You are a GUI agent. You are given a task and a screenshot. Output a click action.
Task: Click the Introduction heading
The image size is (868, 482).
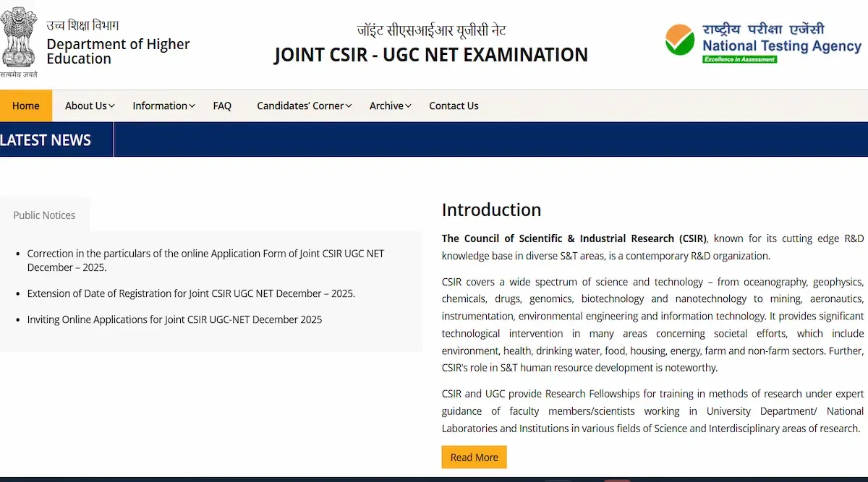click(x=491, y=210)
